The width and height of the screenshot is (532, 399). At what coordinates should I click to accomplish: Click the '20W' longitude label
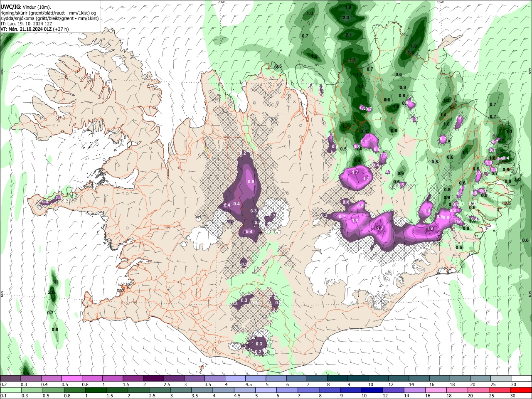tap(221, 2)
